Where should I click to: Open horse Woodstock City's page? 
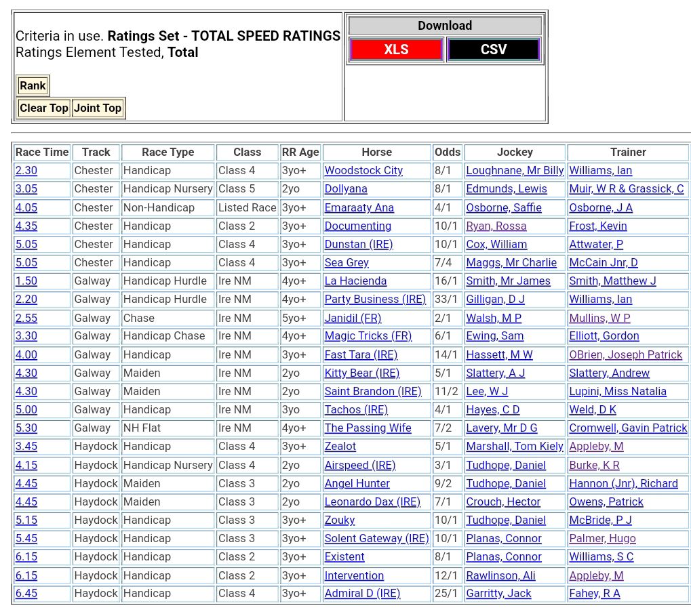[363, 171]
